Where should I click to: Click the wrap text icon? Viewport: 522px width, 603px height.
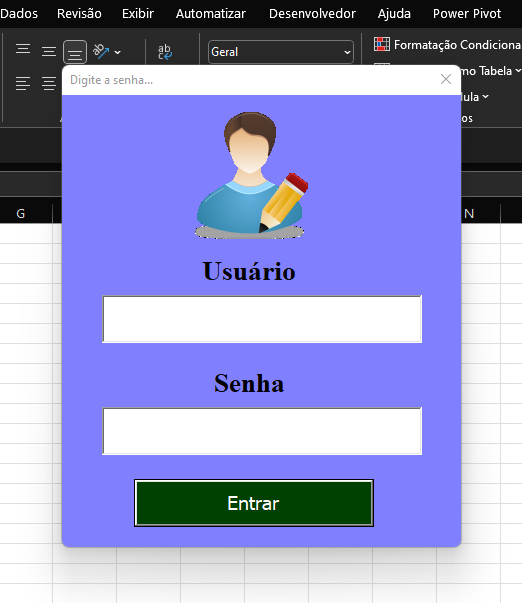[x=165, y=52]
